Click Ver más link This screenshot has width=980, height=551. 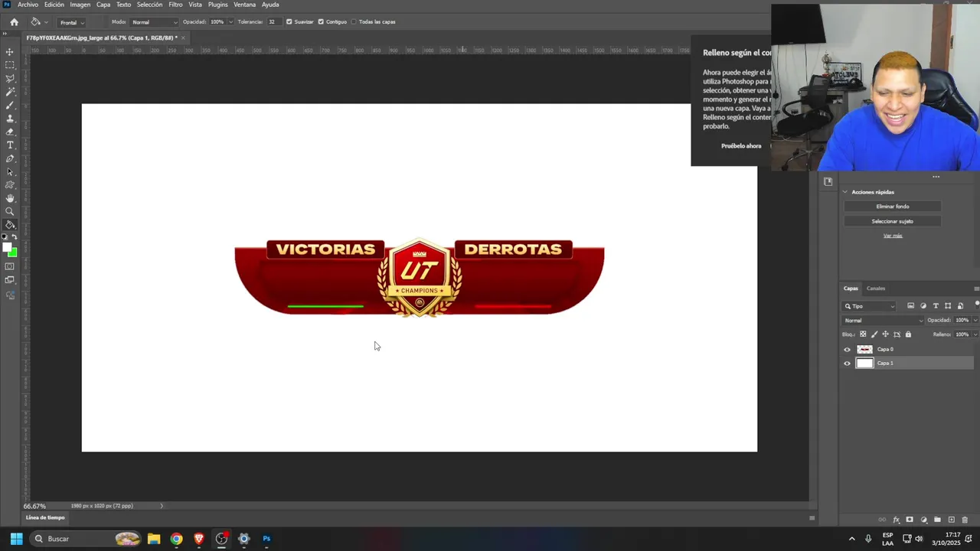tap(893, 236)
